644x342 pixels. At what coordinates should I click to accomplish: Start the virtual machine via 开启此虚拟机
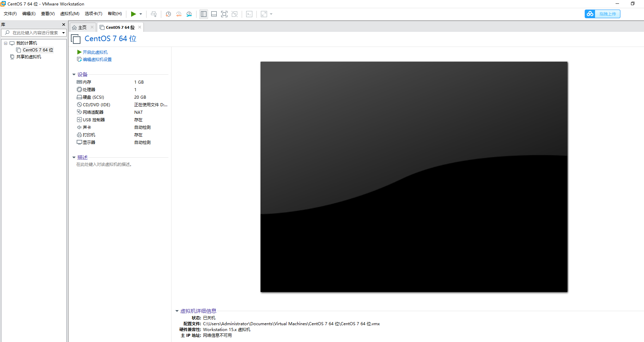[x=95, y=52]
